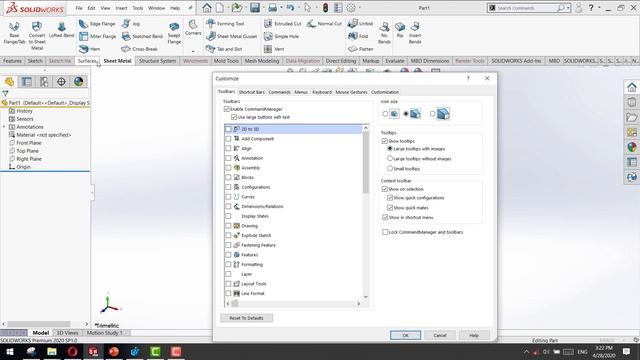This screenshot has width=640, height=360.
Task: Activate the Rip tool
Action: [400, 30]
